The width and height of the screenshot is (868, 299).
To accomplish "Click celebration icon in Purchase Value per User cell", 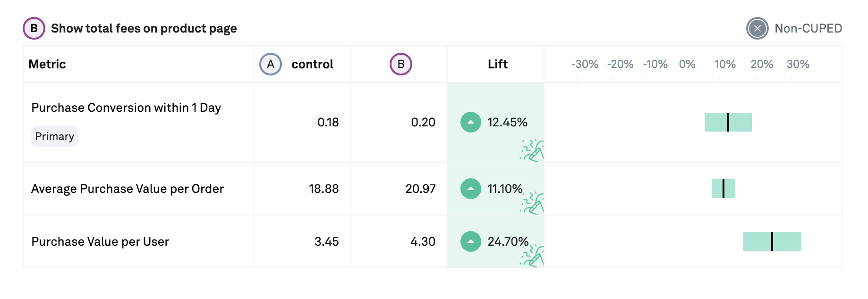I will tap(533, 256).
